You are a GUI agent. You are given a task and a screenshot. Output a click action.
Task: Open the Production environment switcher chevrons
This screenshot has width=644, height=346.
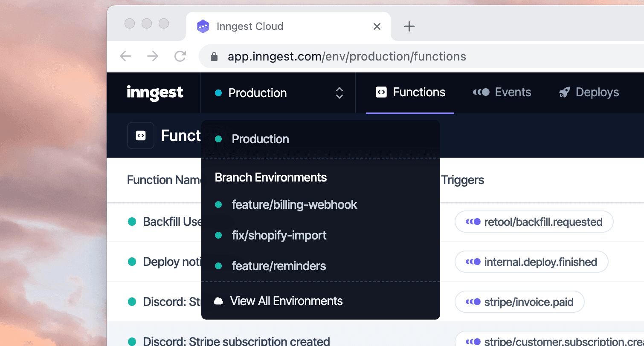tap(339, 92)
